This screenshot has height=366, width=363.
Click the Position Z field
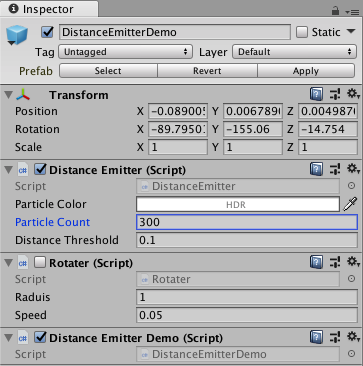pyautogui.click(x=328, y=111)
